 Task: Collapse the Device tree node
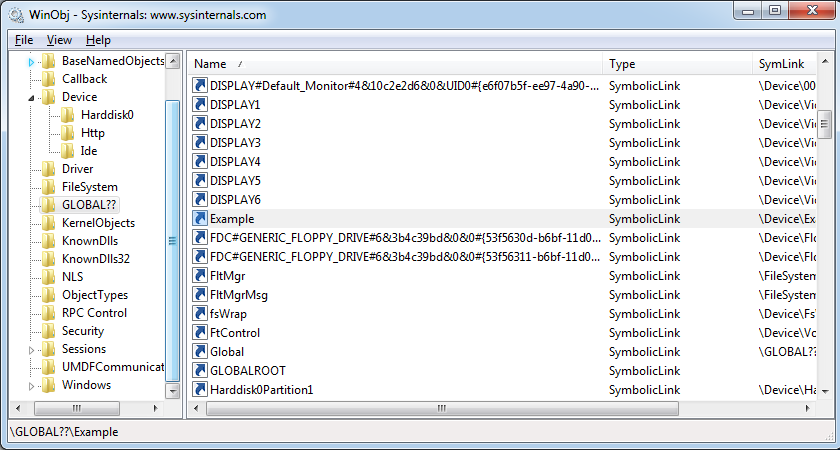click(x=31, y=98)
